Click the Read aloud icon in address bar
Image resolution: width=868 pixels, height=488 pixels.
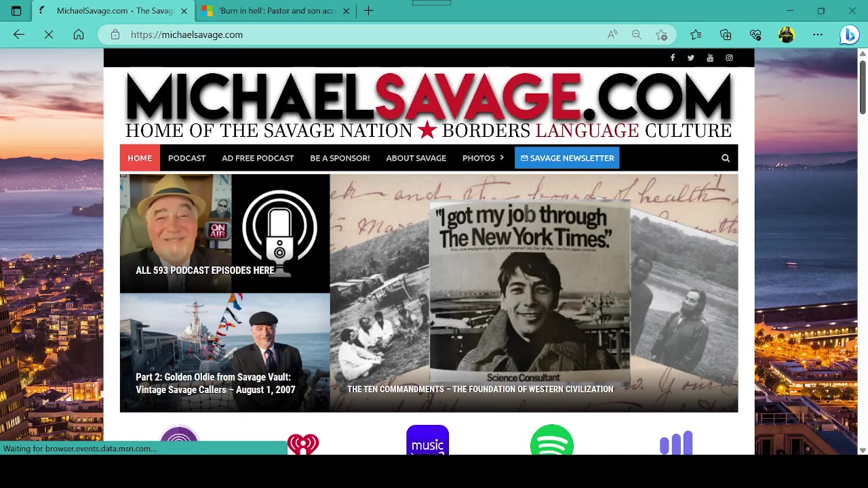pyautogui.click(x=612, y=35)
